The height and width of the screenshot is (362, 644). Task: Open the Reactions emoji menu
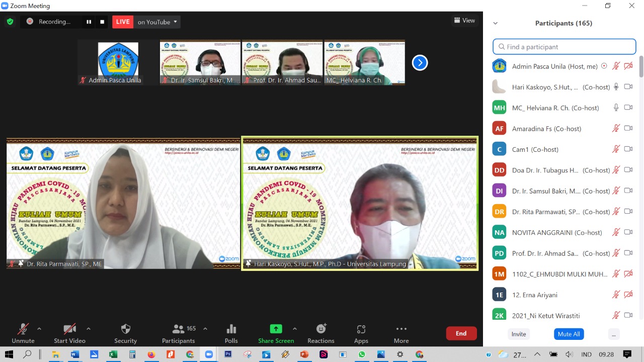pos(320,333)
